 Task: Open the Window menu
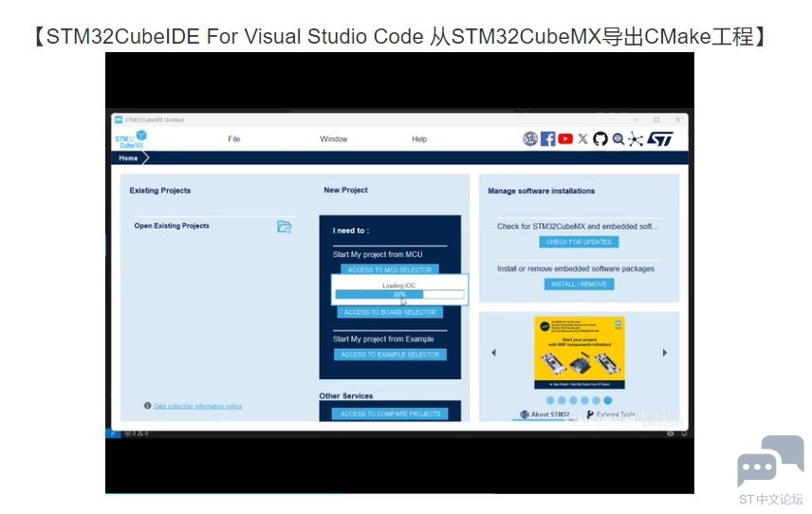(x=334, y=138)
